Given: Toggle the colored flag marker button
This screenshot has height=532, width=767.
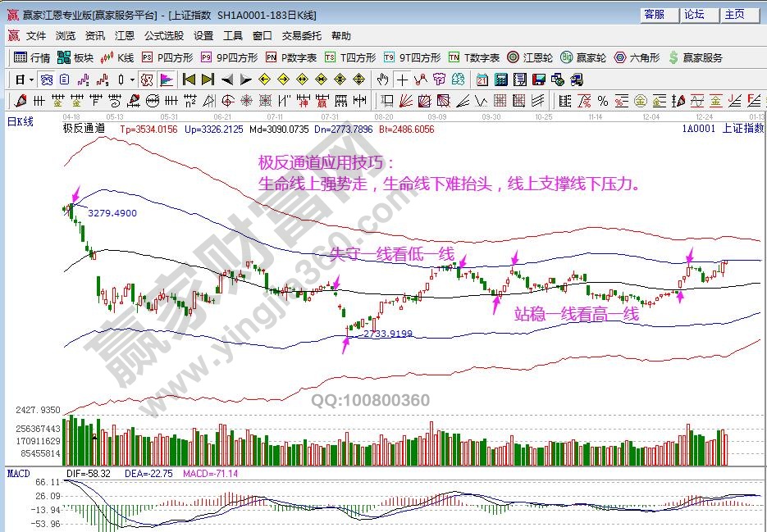Looking at the screenshot, I should coord(166,80).
